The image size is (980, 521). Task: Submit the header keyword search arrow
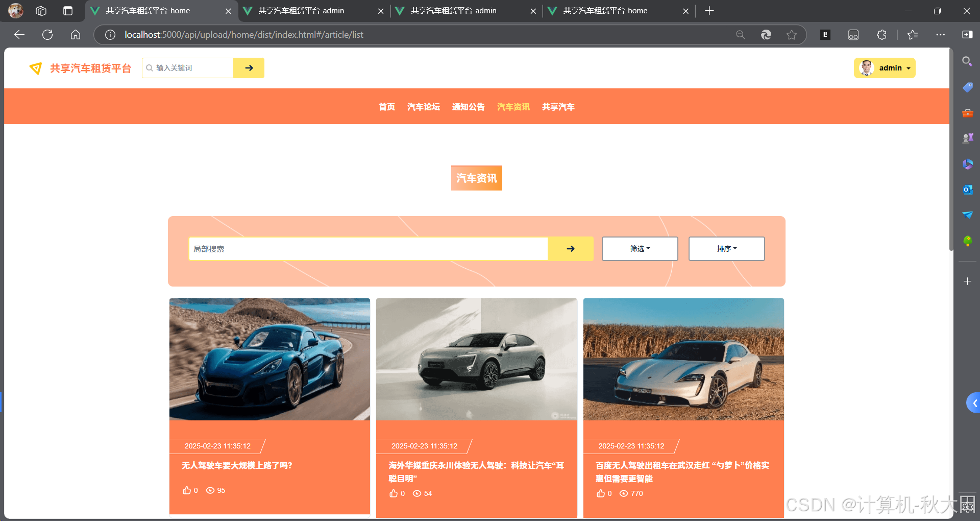pyautogui.click(x=249, y=68)
